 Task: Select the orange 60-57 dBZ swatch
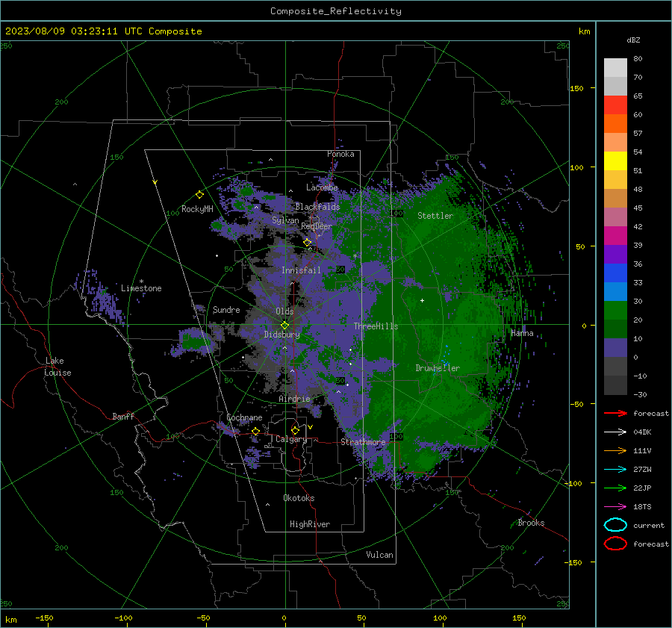[615, 124]
